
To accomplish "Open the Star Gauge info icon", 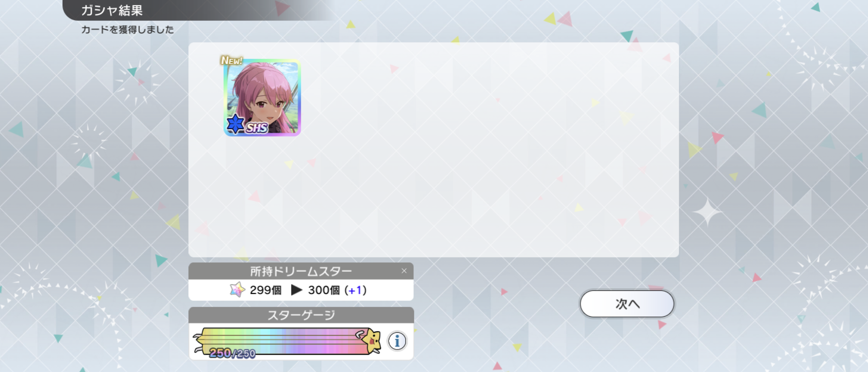I will click(397, 341).
